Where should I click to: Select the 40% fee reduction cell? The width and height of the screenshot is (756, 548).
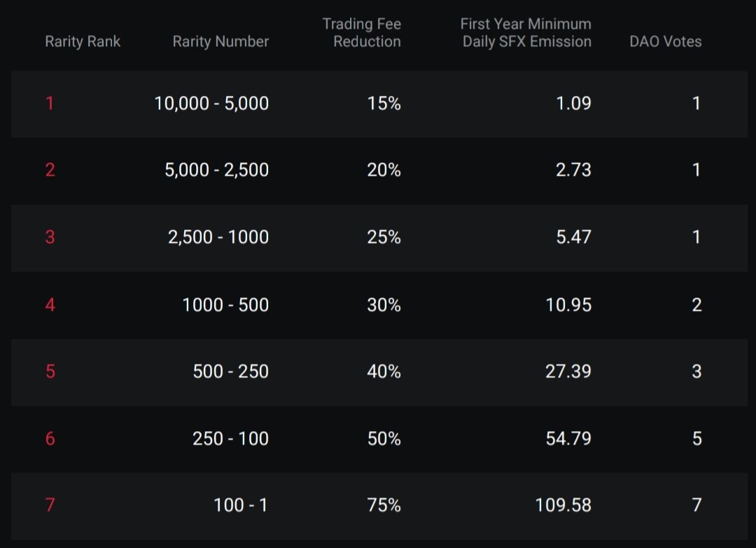tap(384, 371)
